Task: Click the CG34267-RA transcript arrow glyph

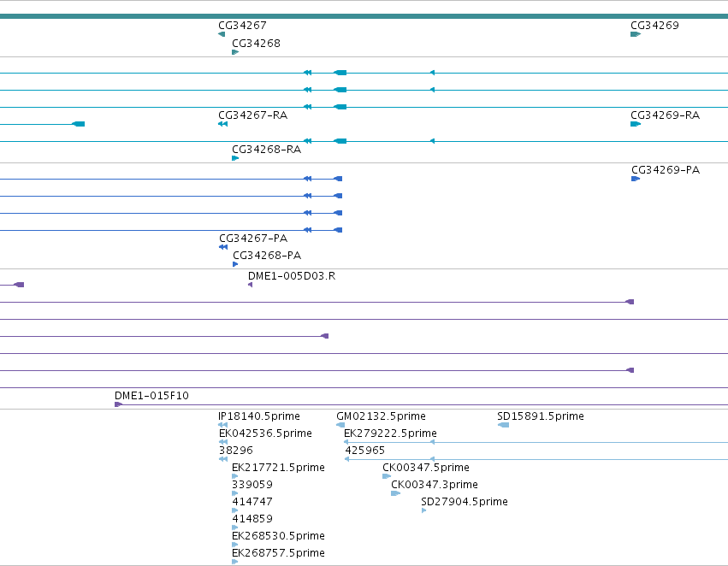Action: tap(223, 124)
